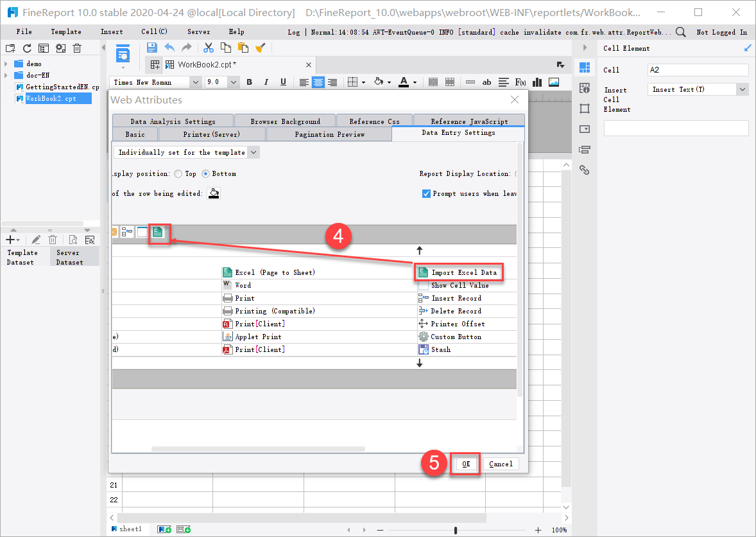Image resolution: width=756 pixels, height=537 pixels.
Task: Click the Save template icon
Action: coord(152,48)
